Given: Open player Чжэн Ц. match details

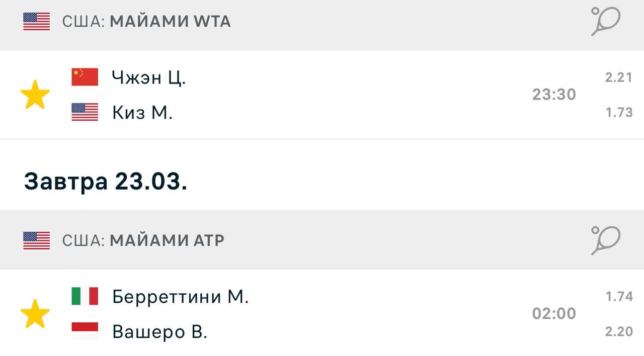Looking at the screenshot, I should click(x=149, y=77).
